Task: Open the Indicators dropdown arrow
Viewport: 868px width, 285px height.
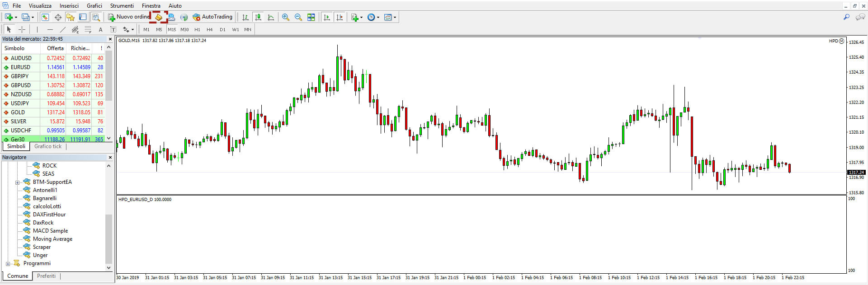Action: (361, 18)
